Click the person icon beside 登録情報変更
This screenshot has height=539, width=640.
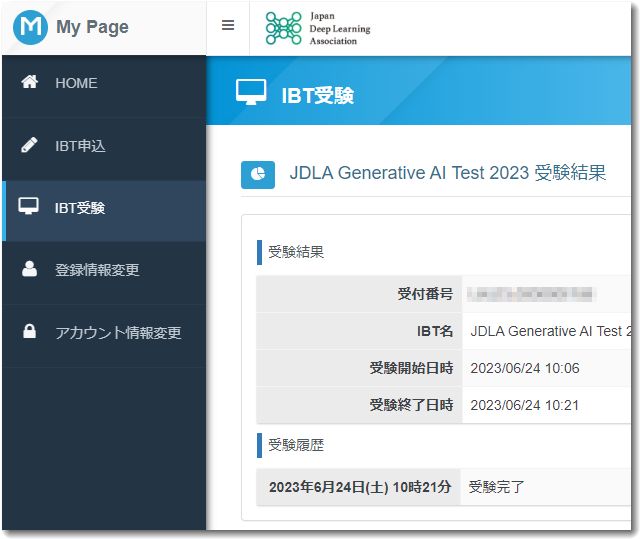[29, 269]
